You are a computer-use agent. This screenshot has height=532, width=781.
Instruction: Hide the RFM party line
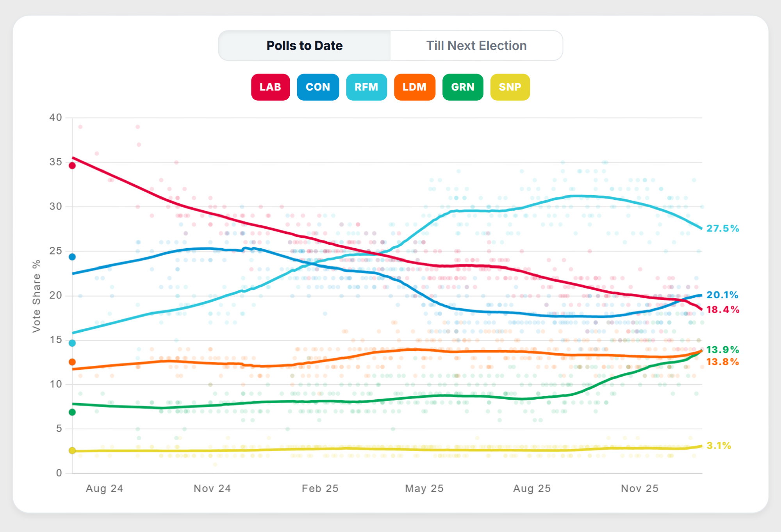(366, 87)
